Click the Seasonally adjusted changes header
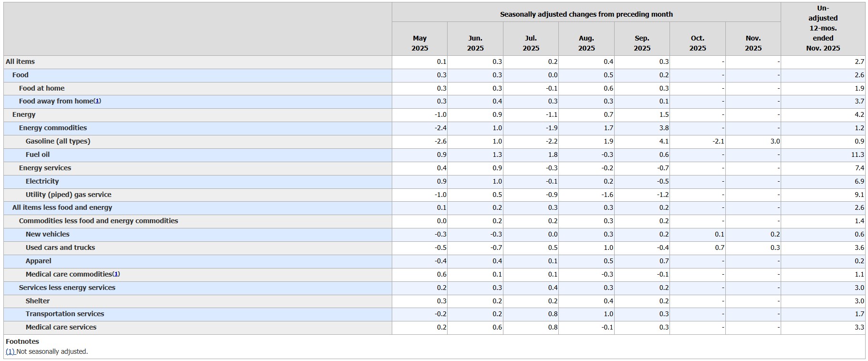 pos(586,14)
